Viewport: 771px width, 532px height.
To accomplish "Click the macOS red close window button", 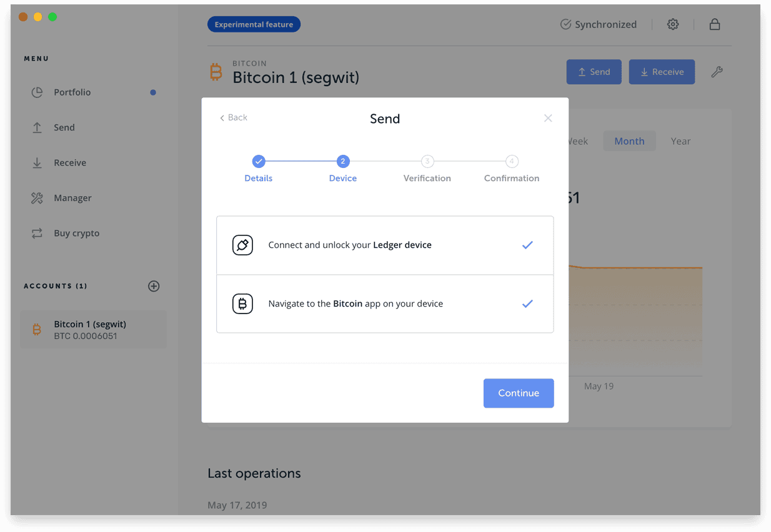I will 23,17.
